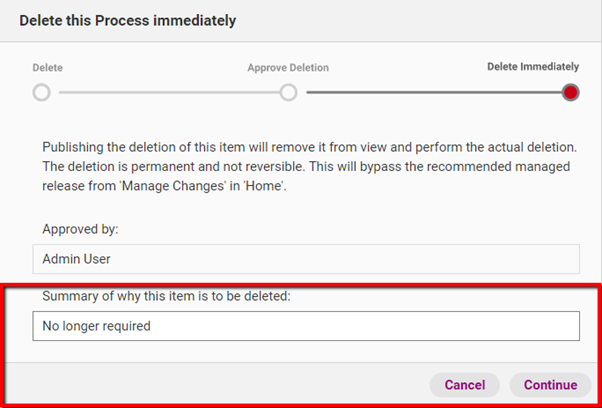This screenshot has height=408, width=602.
Task: Select the Approve Deletion step circle
Action: coord(288,93)
